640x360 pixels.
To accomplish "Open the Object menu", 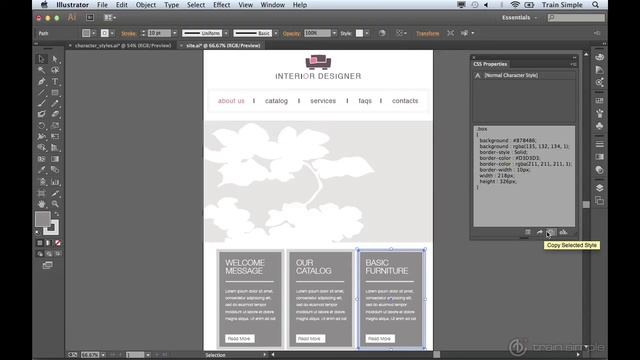I will click(146, 5).
